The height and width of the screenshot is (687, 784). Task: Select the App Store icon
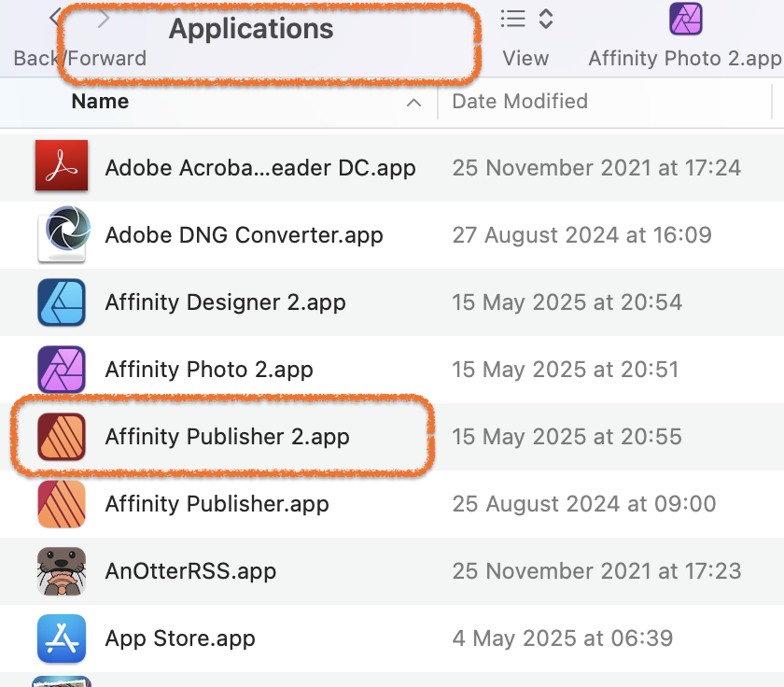click(62, 638)
